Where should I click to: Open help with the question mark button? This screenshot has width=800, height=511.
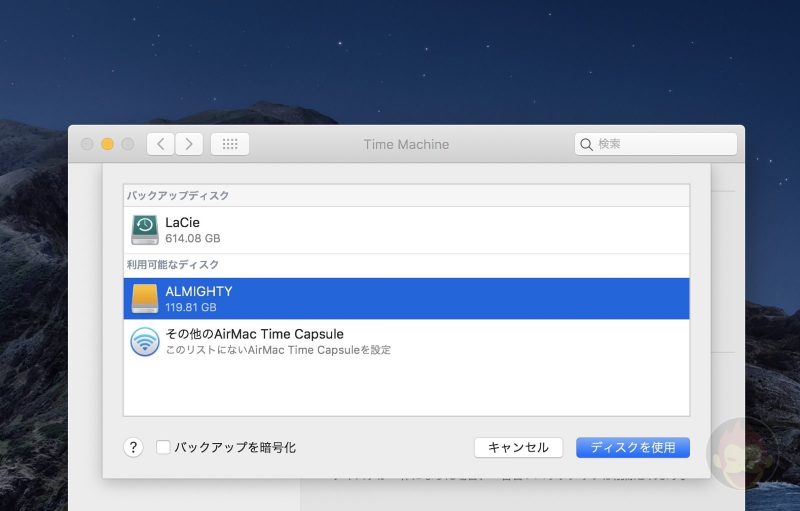coord(133,447)
